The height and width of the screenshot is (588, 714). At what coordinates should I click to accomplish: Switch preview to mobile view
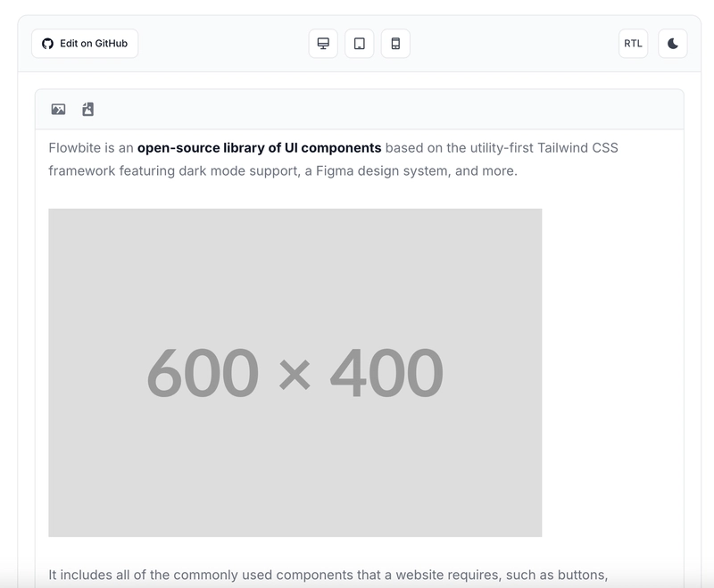click(x=395, y=44)
